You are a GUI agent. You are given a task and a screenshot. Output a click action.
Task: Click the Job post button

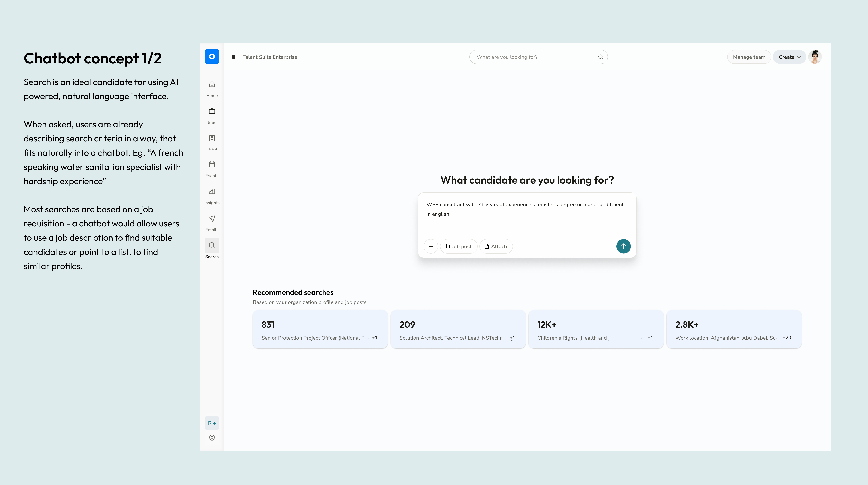point(458,246)
